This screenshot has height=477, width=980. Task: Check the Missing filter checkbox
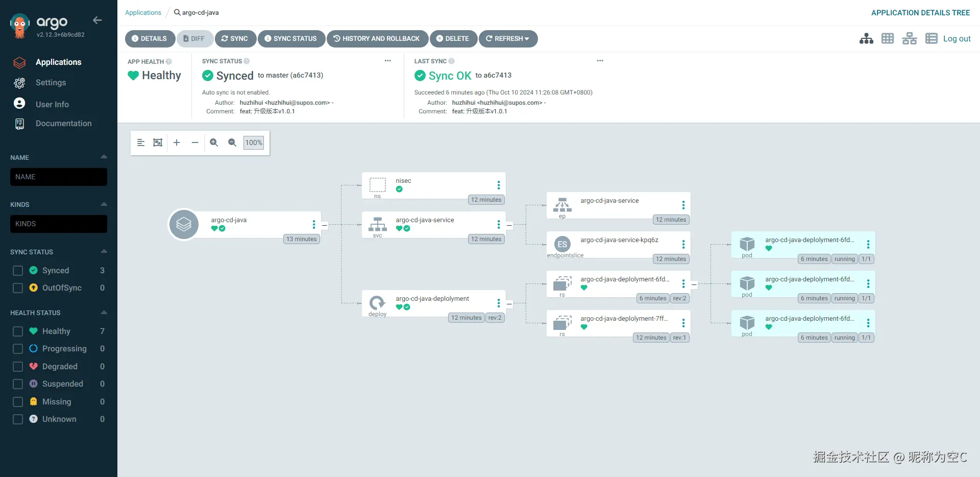tap(18, 402)
